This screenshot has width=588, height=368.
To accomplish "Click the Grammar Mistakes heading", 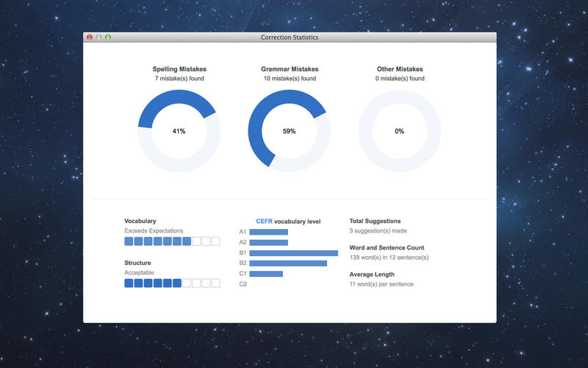I will point(290,69).
